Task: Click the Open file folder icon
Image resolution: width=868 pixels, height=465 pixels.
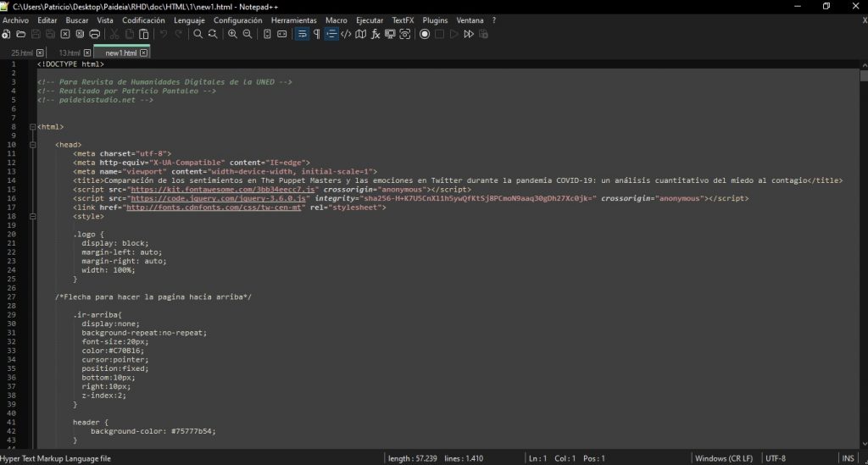Action: [21, 34]
